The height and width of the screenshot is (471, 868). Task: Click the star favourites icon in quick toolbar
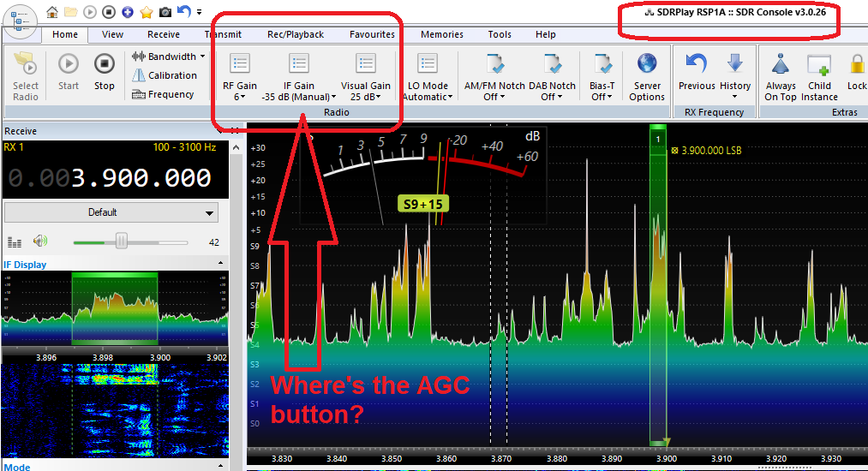coord(147,12)
